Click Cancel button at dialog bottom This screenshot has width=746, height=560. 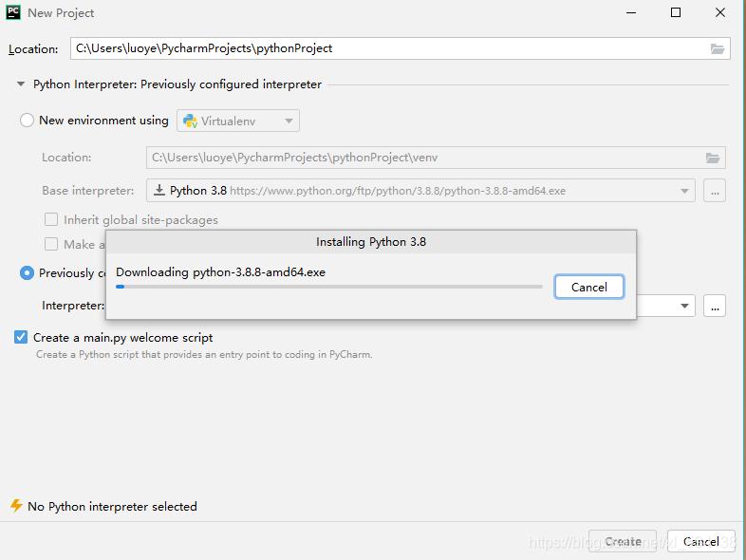700,541
